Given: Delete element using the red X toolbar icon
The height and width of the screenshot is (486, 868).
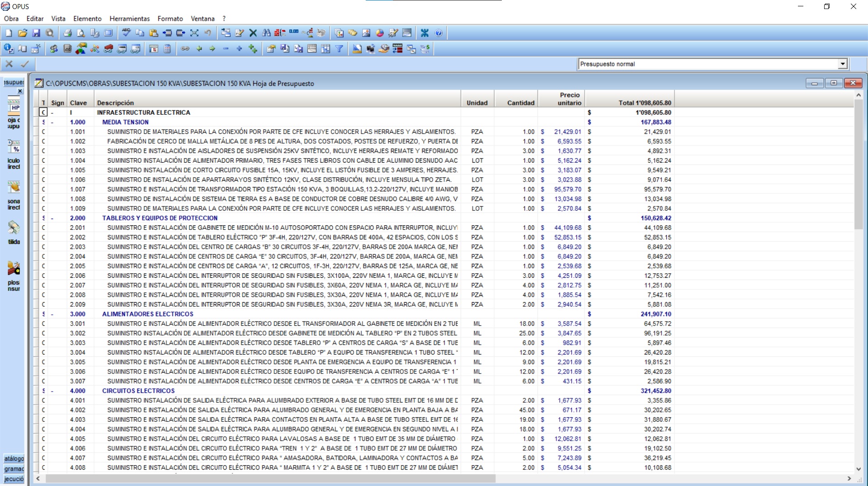Looking at the screenshot, I should tap(253, 33).
